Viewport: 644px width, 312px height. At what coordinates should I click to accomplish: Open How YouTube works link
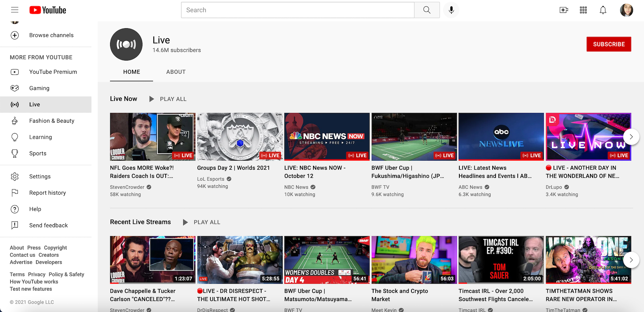[x=34, y=282]
